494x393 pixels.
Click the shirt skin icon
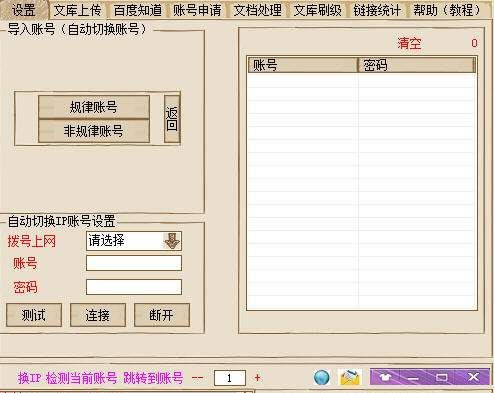(386, 377)
